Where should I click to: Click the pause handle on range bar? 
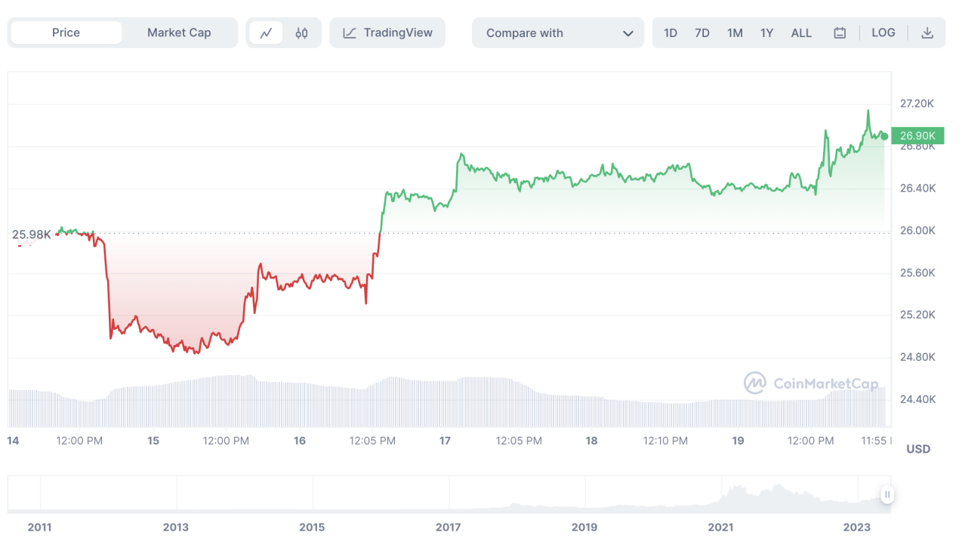[x=887, y=495]
